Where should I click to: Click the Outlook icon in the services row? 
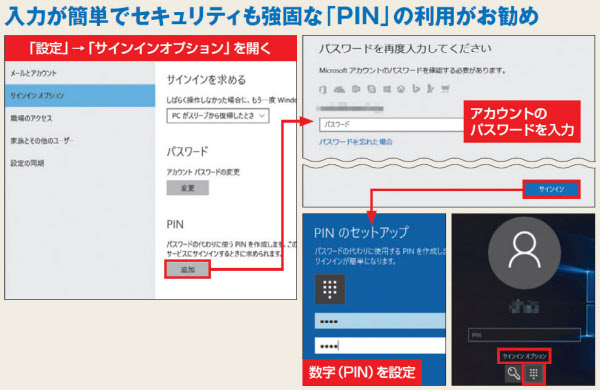(x=356, y=89)
